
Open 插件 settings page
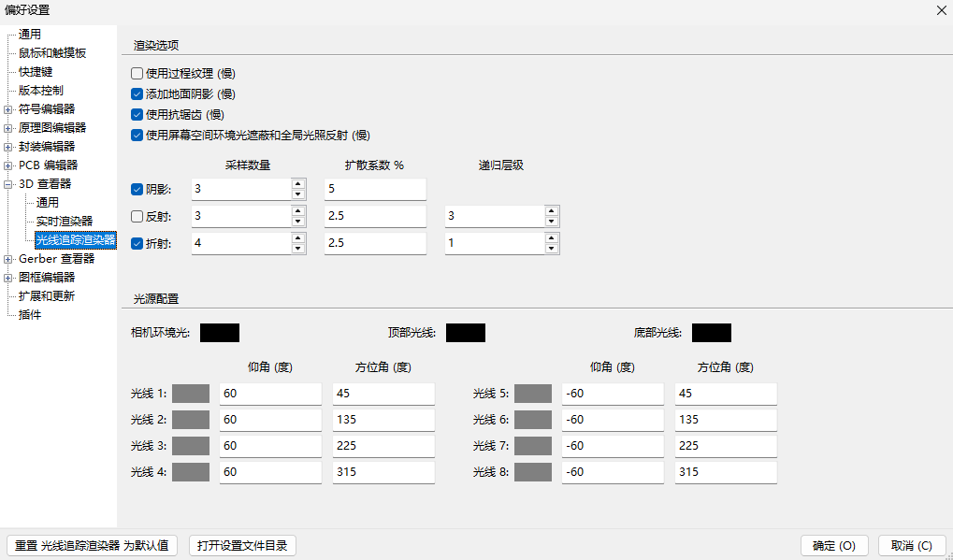30,315
